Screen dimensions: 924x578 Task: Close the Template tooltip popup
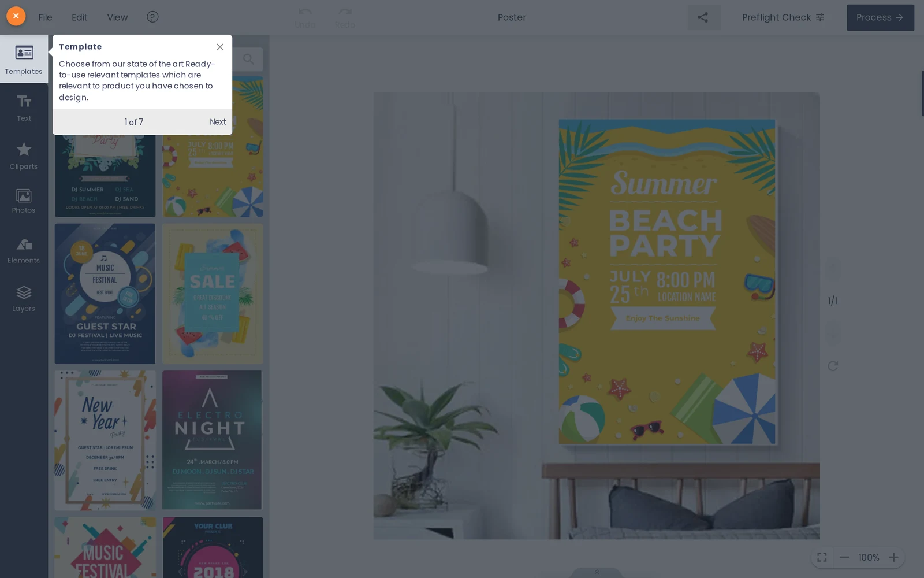pyautogui.click(x=220, y=47)
